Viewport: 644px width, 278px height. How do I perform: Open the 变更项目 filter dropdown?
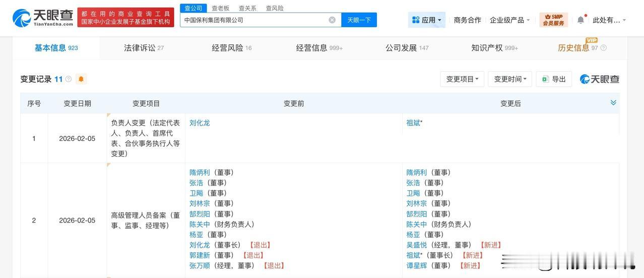tap(462, 79)
